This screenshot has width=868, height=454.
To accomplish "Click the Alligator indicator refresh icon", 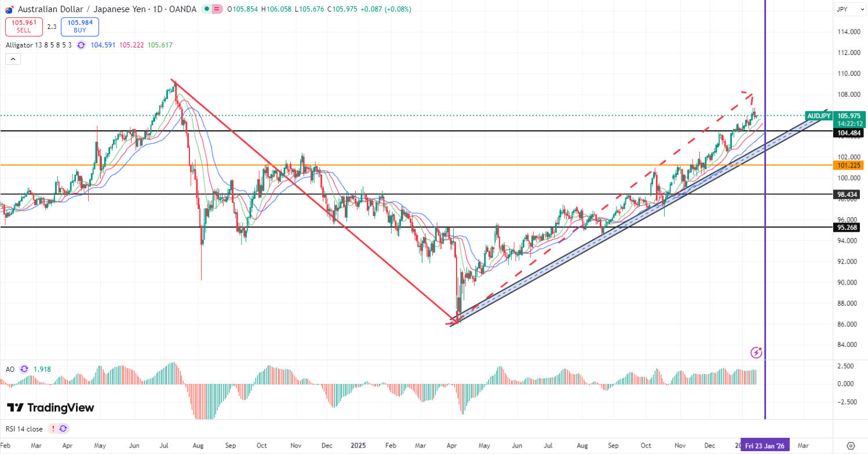I will coord(81,45).
